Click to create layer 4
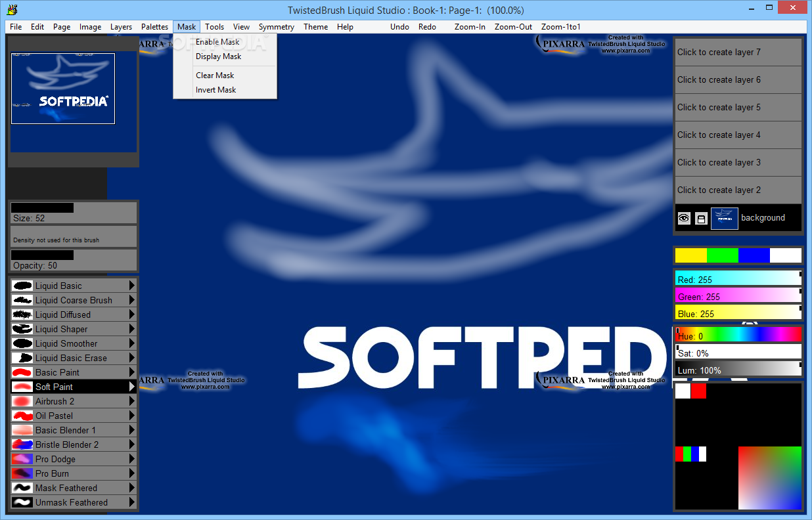Image resolution: width=812 pixels, height=520 pixels. point(738,135)
